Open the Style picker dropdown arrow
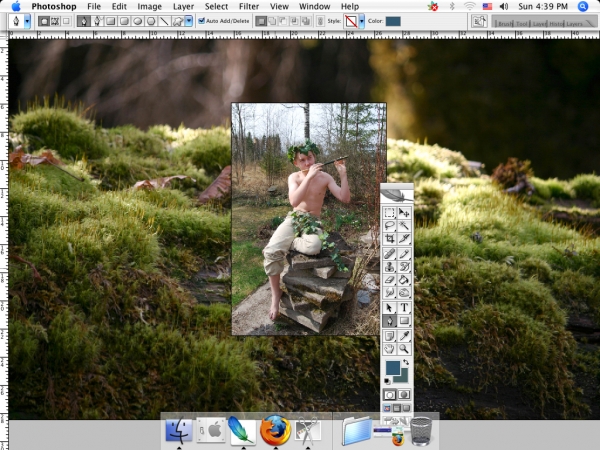 click(361, 21)
